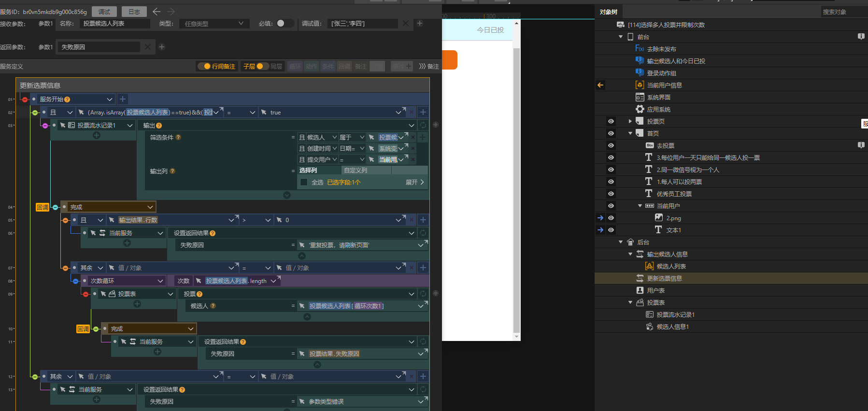Open the 投票表 object dropdown on row 09
The width and height of the screenshot is (868, 411).
171,294
